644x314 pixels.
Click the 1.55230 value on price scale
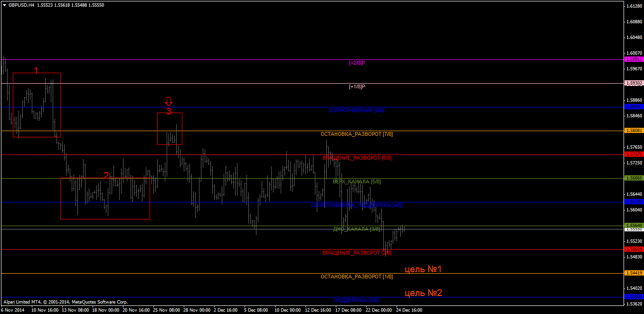635,241
